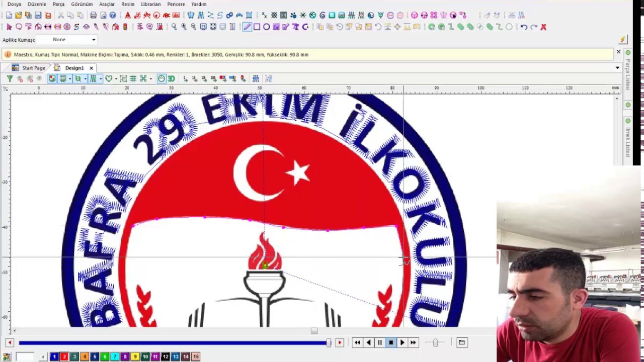Image resolution: width=644 pixels, height=362 pixels.
Task: Select color swatch 6 green
Action: (105, 356)
